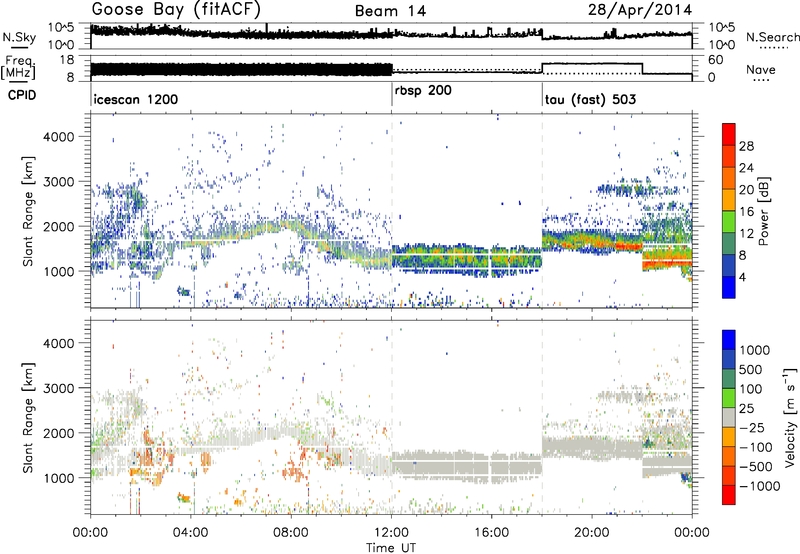Click the '20:00' time axis tick label
This screenshot has width=800, height=554.
coord(592,533)
